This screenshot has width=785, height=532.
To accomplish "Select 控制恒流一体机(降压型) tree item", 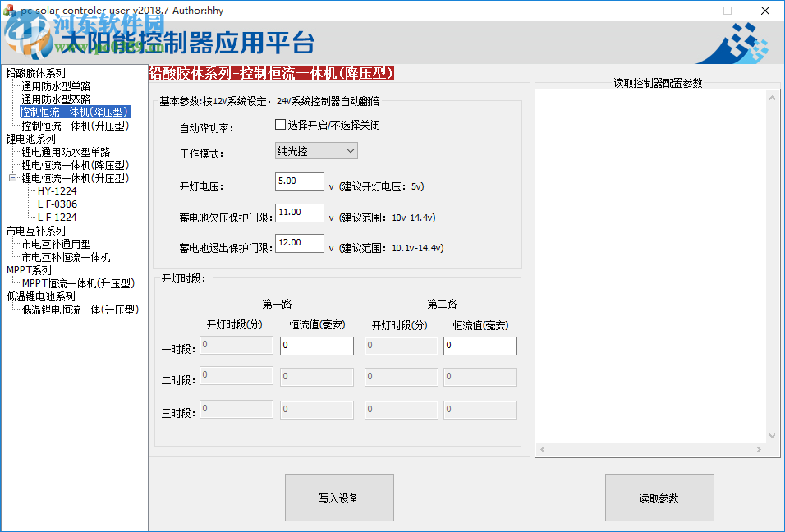I will click(75, 112).
